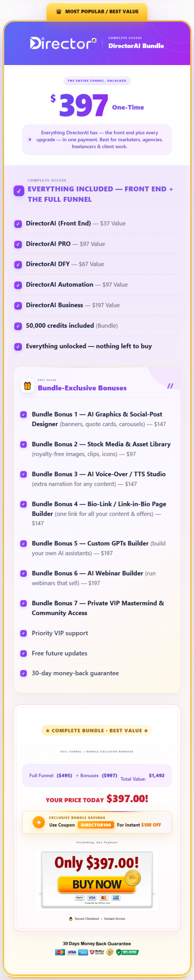This screenshot has width=194, height=980.
Task: Click the gold 100% satisfaction seal on Buy Now
Action: tap(133, 877)
